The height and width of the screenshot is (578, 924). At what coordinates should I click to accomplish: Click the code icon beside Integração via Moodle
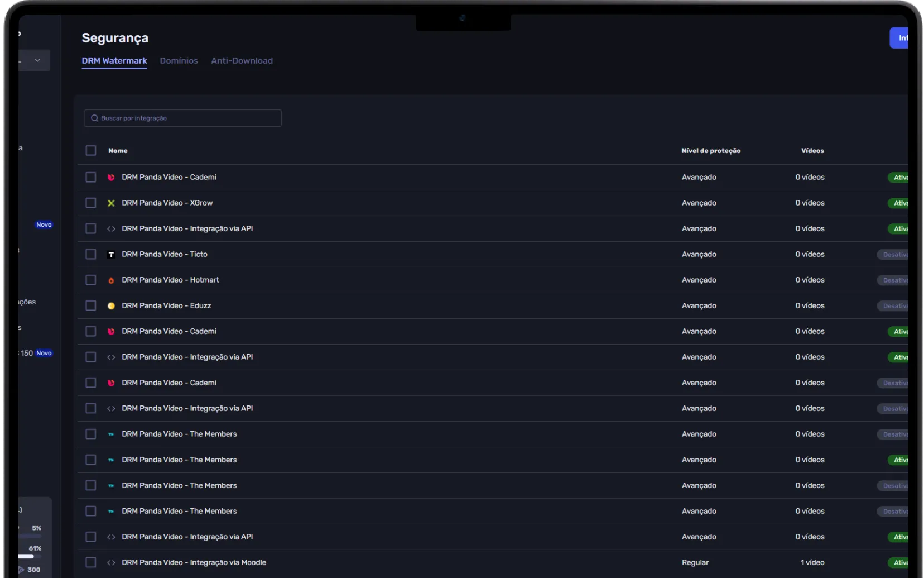pyautogui.click(x=111, y=563)
